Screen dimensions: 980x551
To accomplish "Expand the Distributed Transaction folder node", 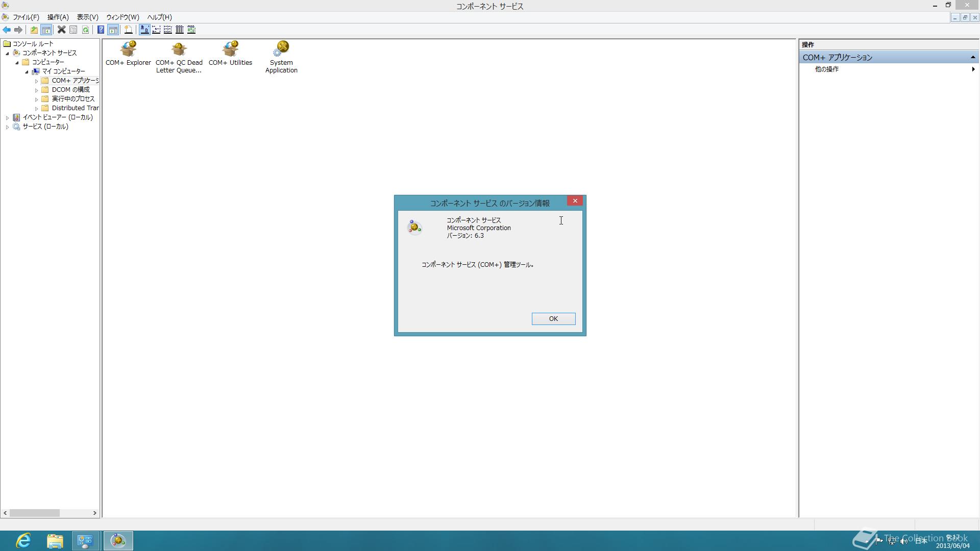I will tap(36, 109).
